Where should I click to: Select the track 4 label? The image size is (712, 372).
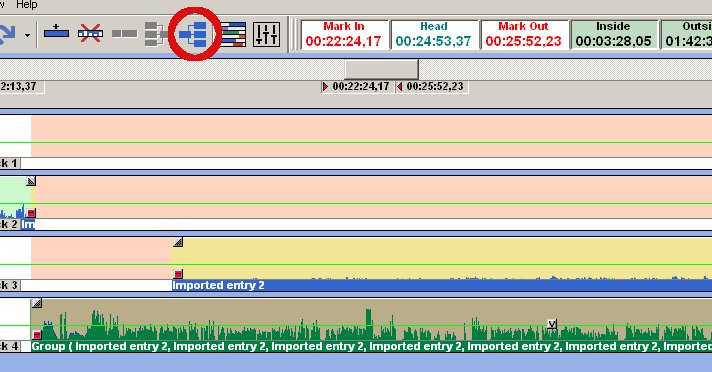pos(9,347)
